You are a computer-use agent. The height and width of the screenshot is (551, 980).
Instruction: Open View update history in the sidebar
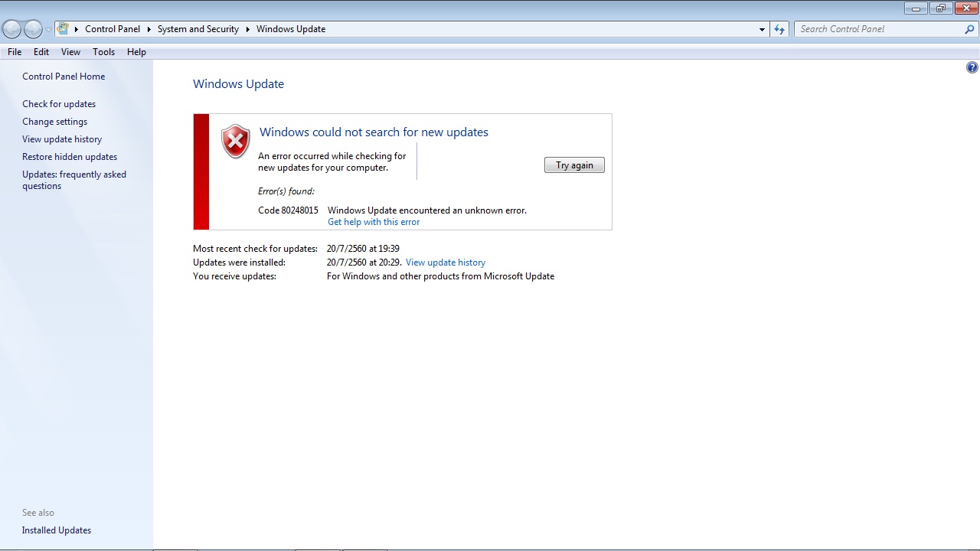click(x=62, y=139)
